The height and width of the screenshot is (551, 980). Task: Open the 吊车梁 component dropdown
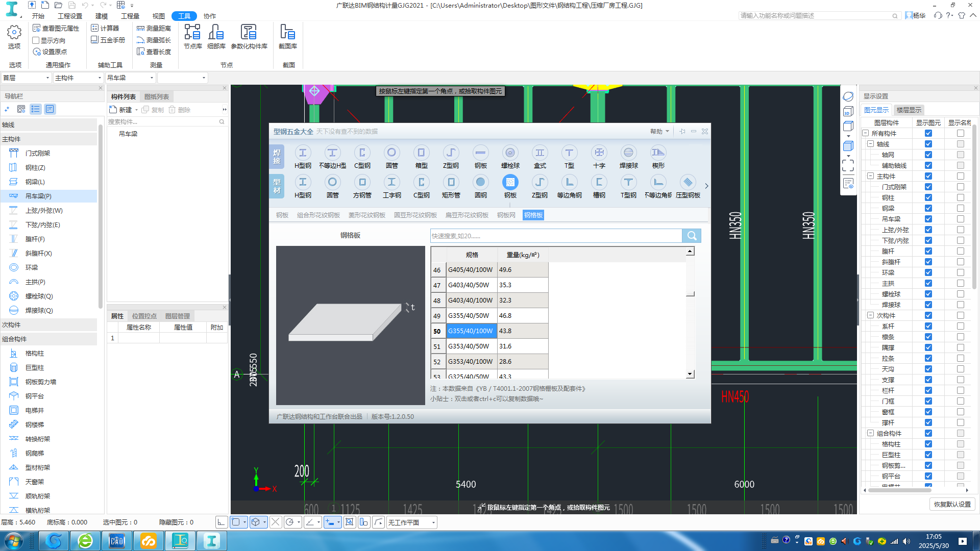pyautogui.click(x=130, y=78)
